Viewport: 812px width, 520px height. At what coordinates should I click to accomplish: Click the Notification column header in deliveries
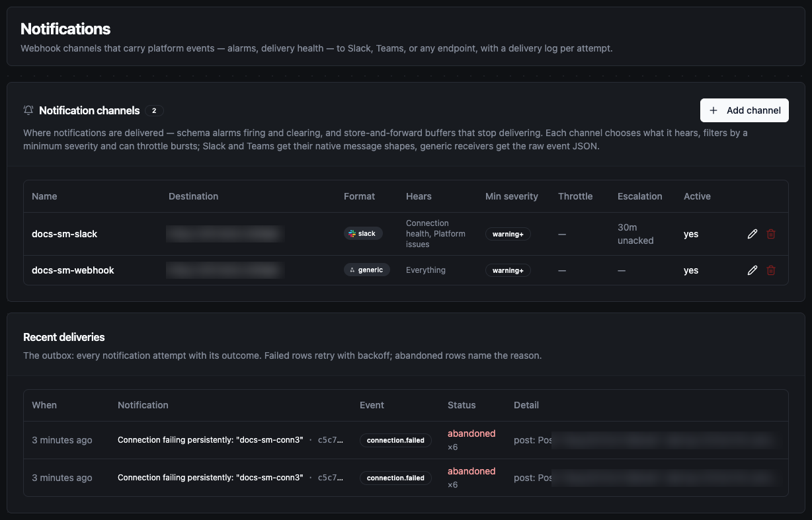(x=143, y=405)
